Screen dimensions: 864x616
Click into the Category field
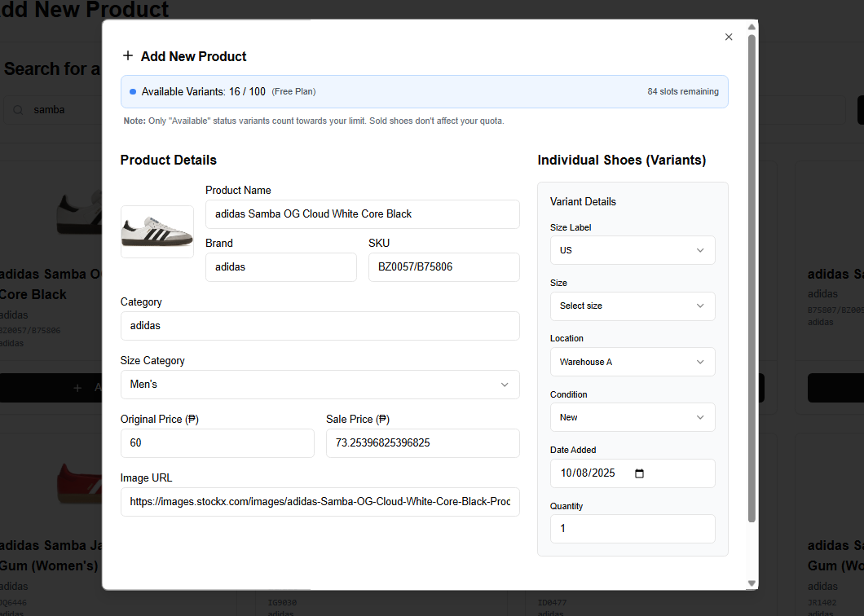point(320,326)
